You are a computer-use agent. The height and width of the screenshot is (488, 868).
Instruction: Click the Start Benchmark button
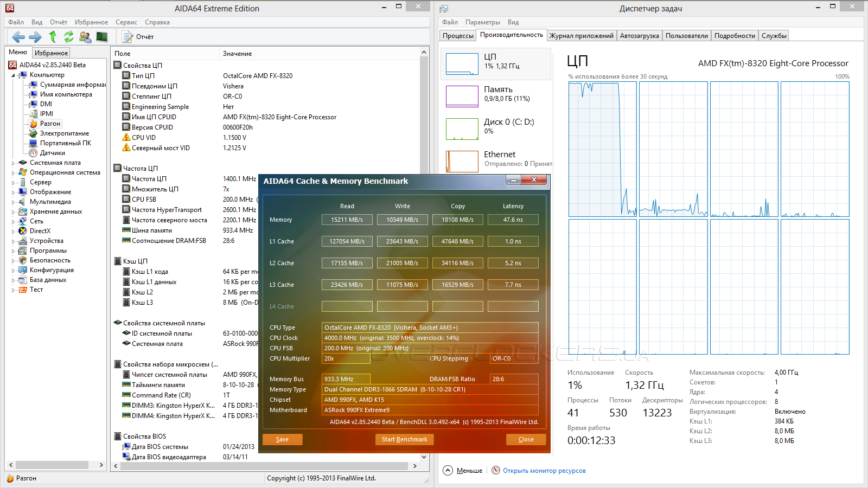coord(404,439)
